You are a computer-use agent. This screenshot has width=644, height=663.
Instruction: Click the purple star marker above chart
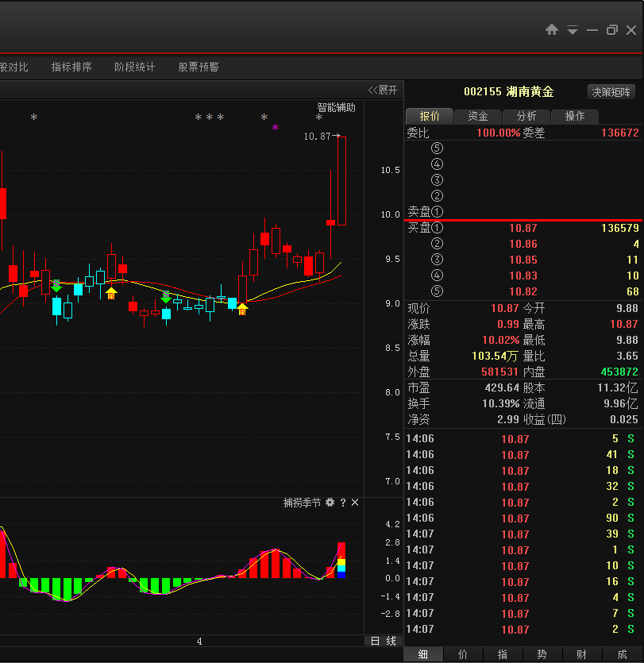point(276,127)
